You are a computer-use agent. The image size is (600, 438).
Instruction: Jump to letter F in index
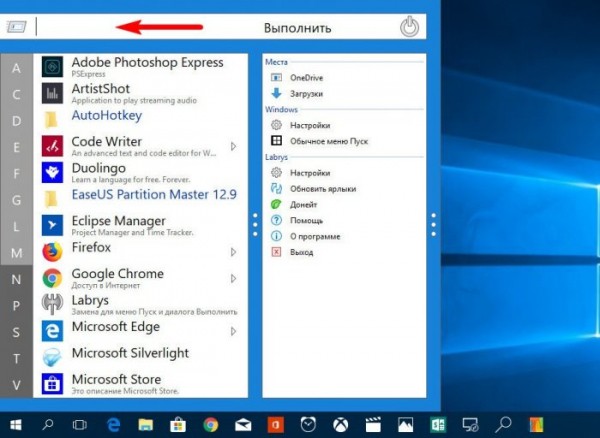(16, 174)
